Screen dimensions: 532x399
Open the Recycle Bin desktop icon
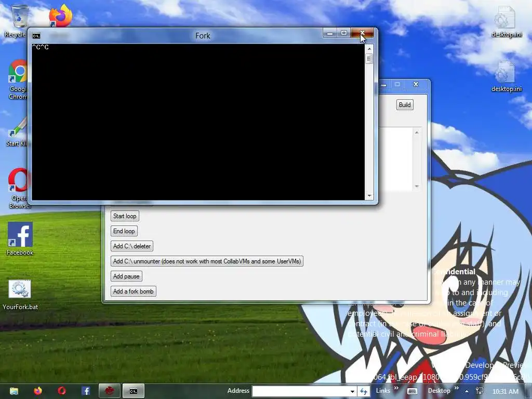coord(19,17)
